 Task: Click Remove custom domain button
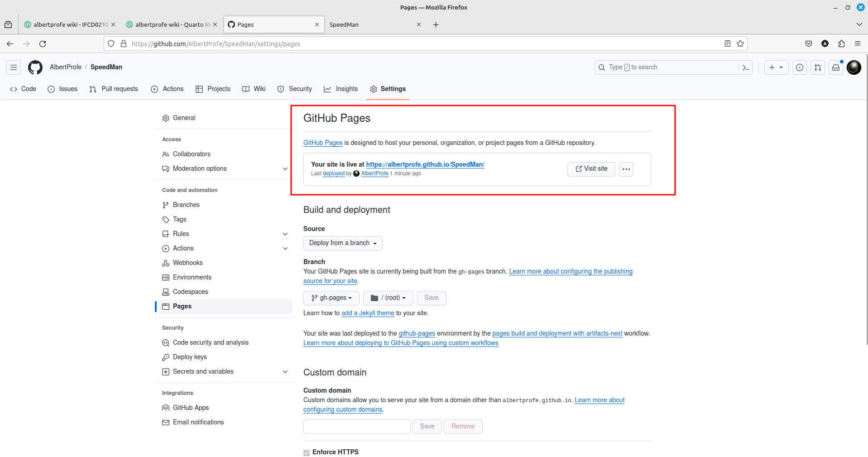[x=463, y=427]
